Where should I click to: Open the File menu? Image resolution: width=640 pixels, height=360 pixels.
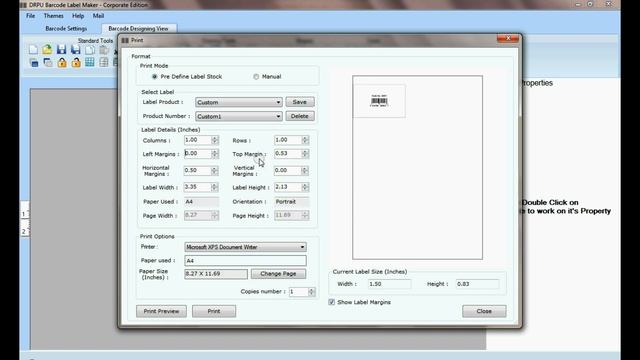point(31,16)
